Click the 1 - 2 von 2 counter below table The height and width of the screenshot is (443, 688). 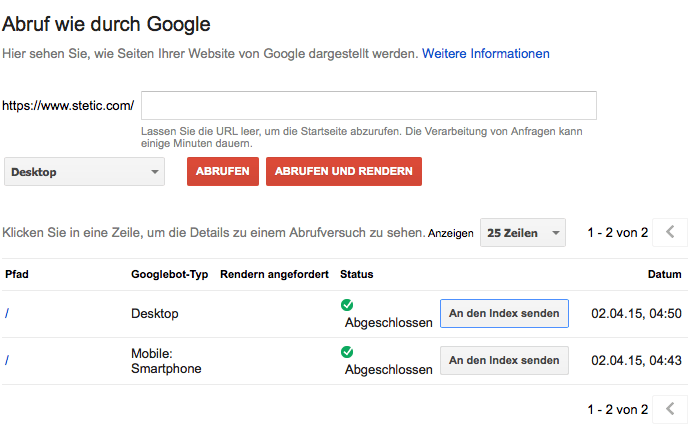[618, 409]
